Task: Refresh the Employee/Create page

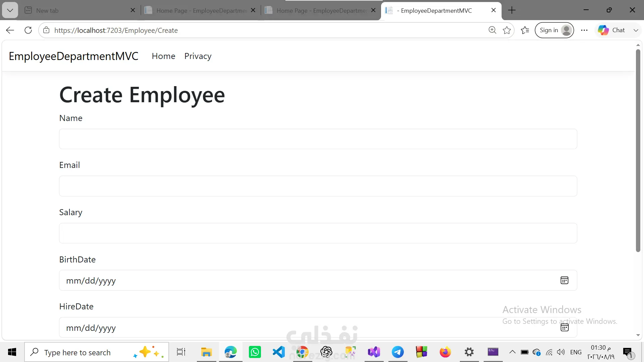Action: click(x=28, y=30)
